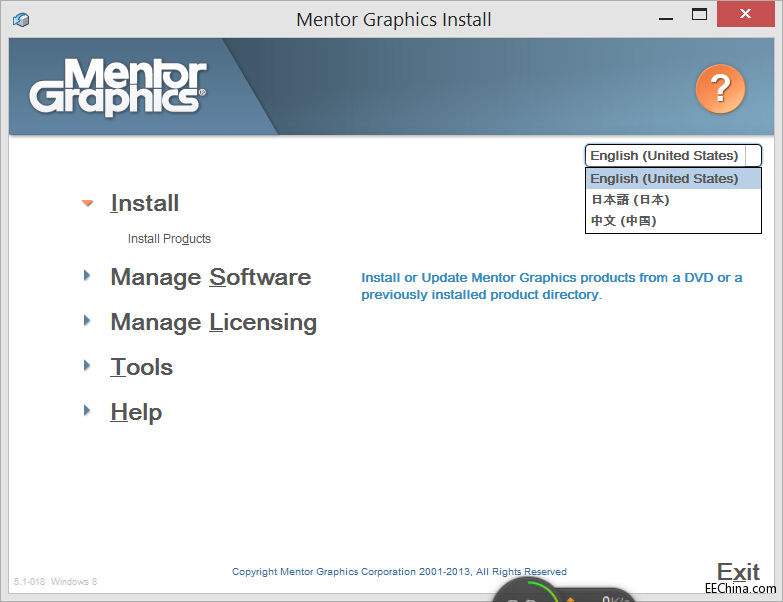
Task: Expand the Help section arrow
Action: pos(87,410)
